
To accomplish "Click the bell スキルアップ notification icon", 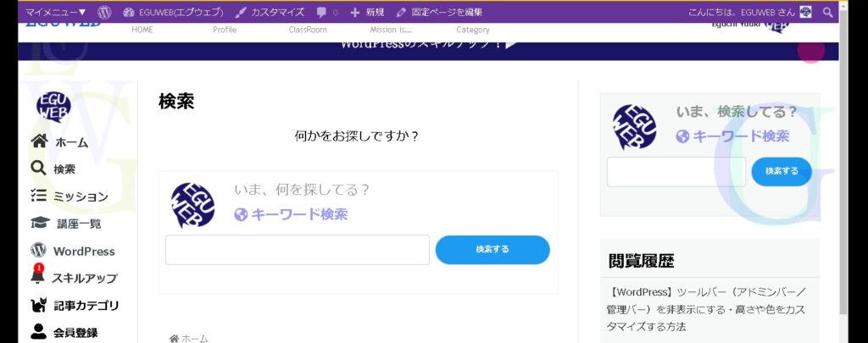I will pyautogui.click(x=38, y=276).
